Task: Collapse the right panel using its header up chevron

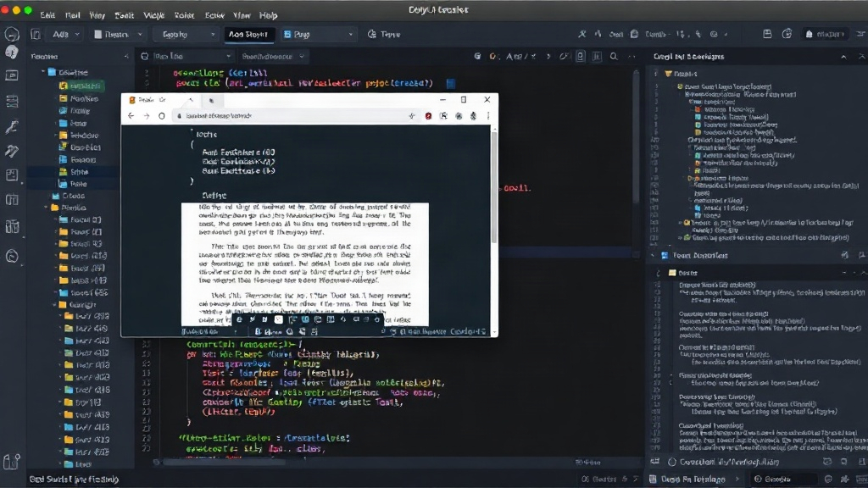Action: coord(843,57)
